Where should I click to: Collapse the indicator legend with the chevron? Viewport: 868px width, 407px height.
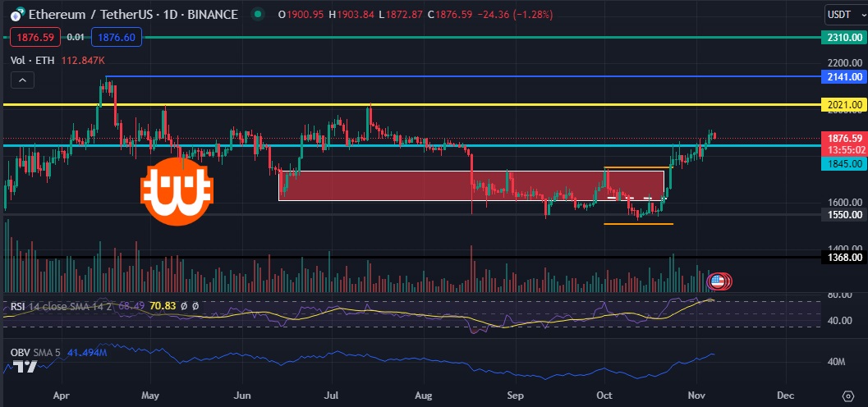pyautogui.click(x=22, y=80)
